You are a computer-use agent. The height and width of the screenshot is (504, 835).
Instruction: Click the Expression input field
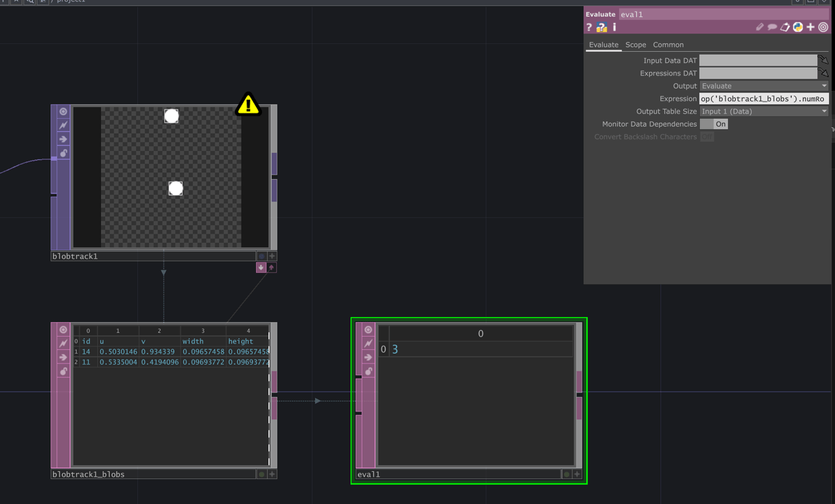(x=763, y=98)
